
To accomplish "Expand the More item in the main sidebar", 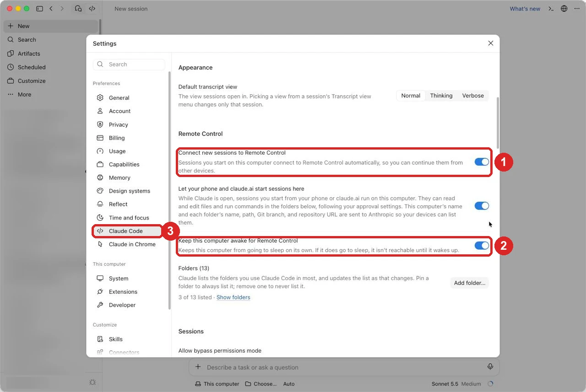I will [50, 95].
